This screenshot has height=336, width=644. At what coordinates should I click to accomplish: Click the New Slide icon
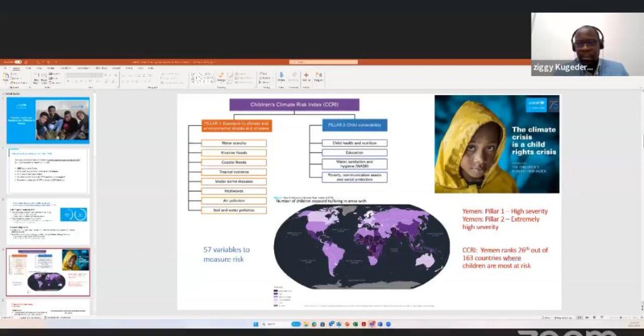[x=36, y=78]
